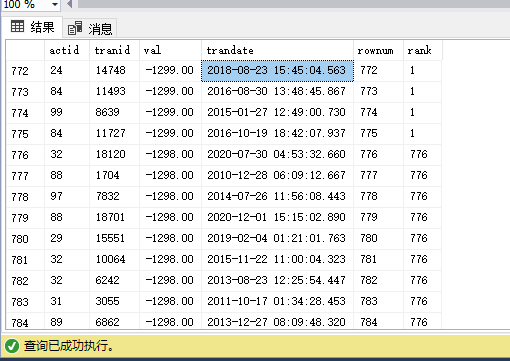The height and width of the screenshot is (361, 510).
Task: Click rank cell in row 778
Action: 423,197
